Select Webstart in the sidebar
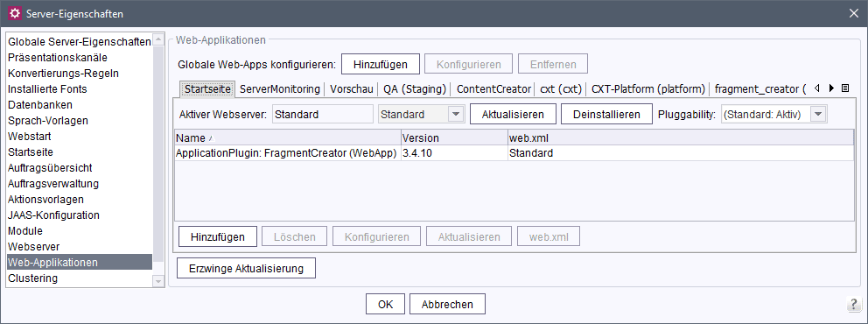This screenshot has width=868, height=324. (79, 137)
